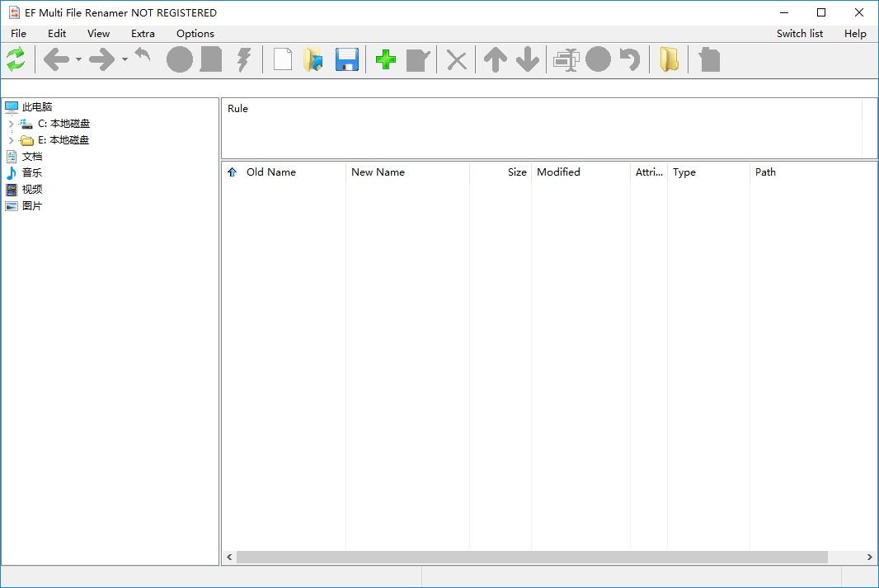Click the gray rounded-square toolbar icon

tap(211, 59)
